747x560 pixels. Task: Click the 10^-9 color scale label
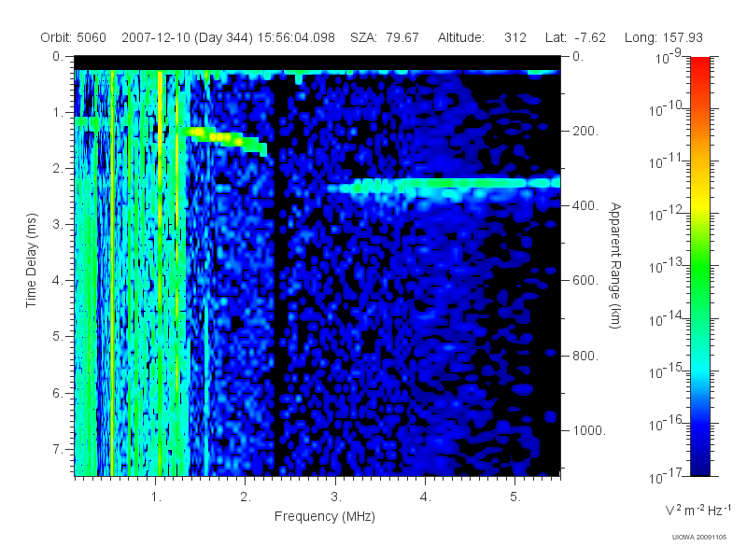pyautogui.click(x=669, y=57)
